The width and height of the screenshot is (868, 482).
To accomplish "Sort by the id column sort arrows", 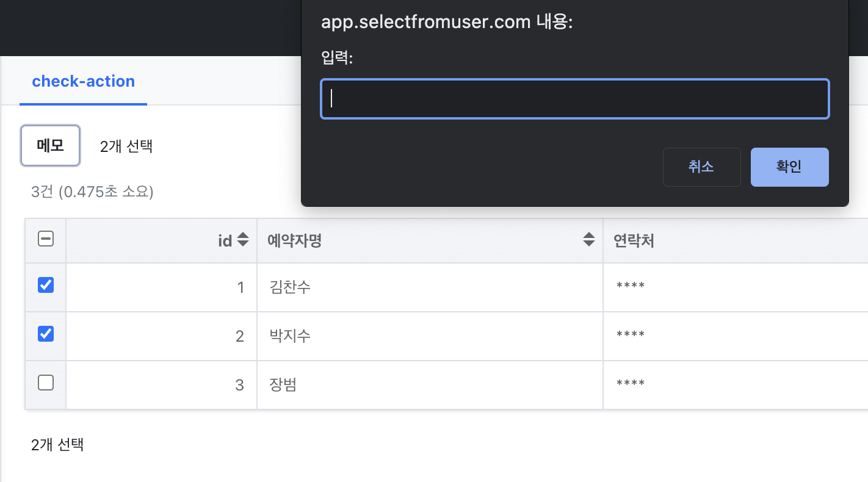I will pos(243,240).
